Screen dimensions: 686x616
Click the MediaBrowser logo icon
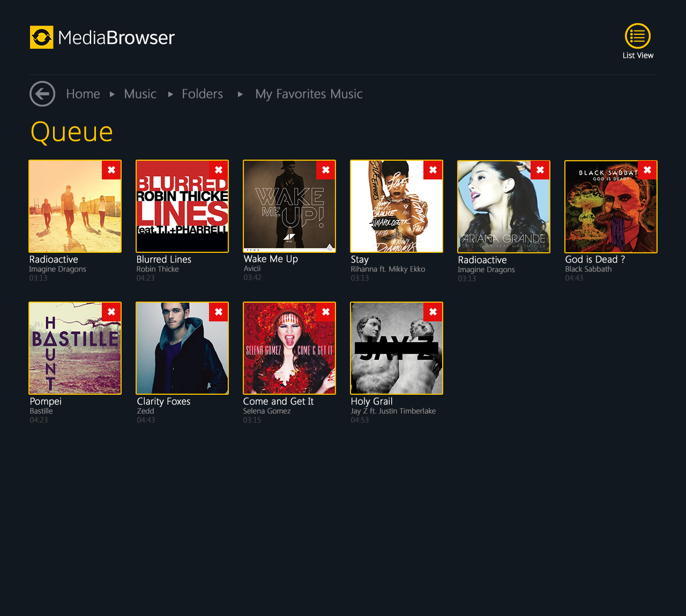[x=42, y=37]
